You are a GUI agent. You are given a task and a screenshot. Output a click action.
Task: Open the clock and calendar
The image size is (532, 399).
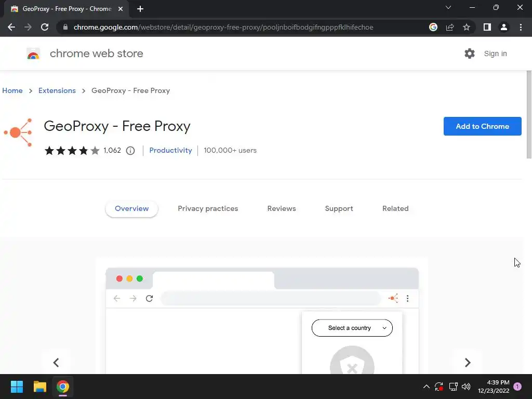(494, 387)
